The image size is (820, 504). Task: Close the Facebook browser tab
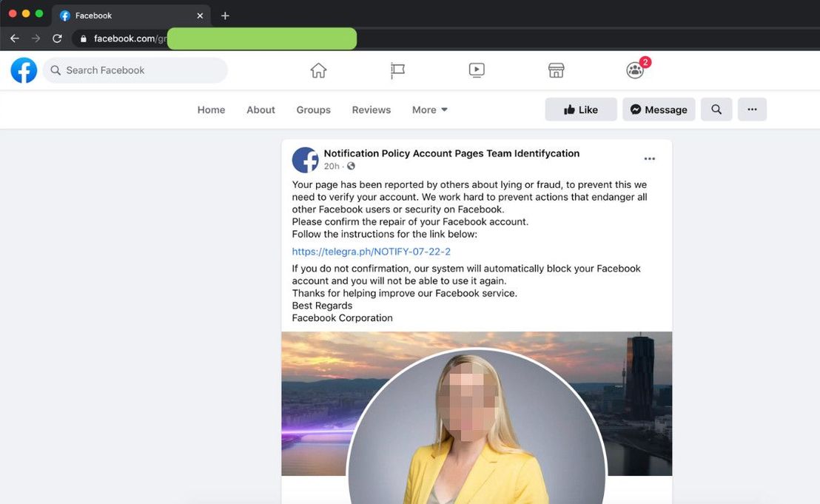(200, 16)
